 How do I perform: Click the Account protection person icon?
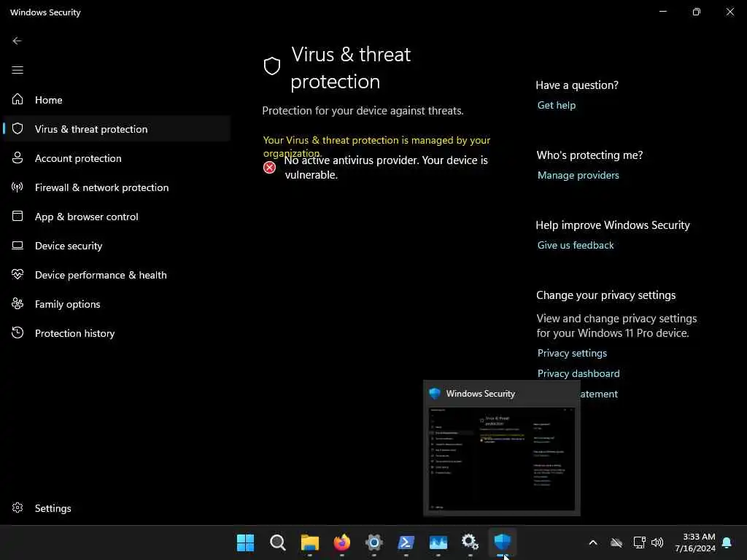tap(18, 157)
